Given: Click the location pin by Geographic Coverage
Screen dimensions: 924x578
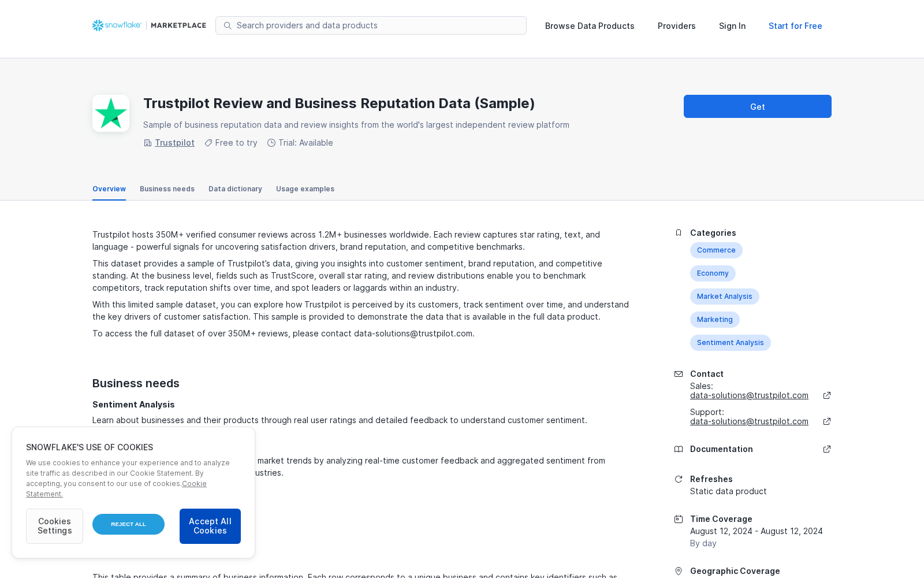Looking at the screenshot, I should (x=679, y=571).
